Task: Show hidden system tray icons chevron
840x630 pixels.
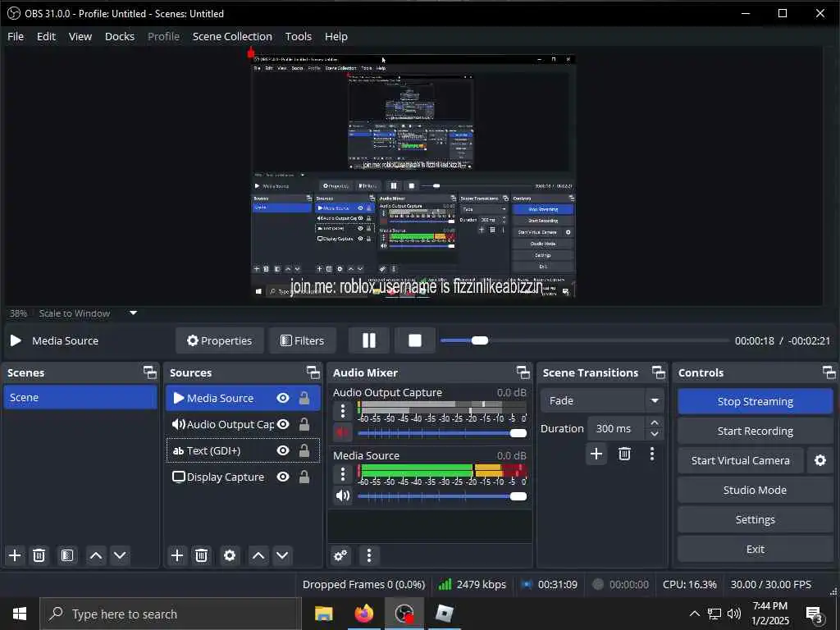Action: (694, 614)
